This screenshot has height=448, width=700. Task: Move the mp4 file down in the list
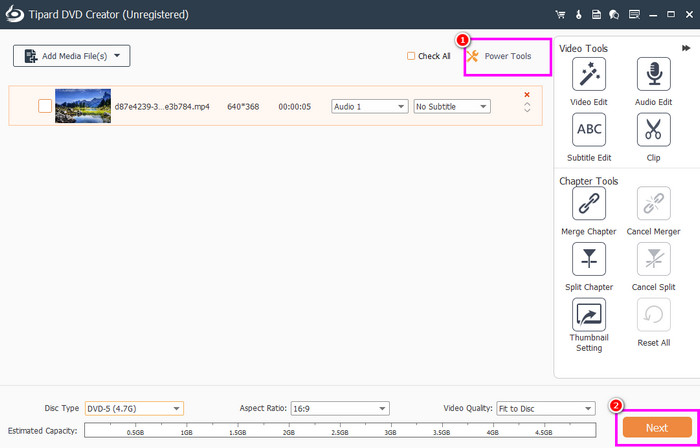tap(527, 110)
